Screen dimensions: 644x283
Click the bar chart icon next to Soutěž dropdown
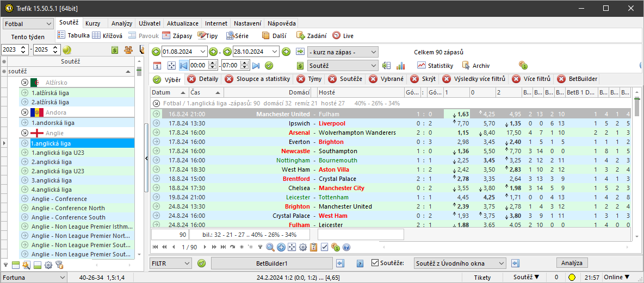(400, 65)
